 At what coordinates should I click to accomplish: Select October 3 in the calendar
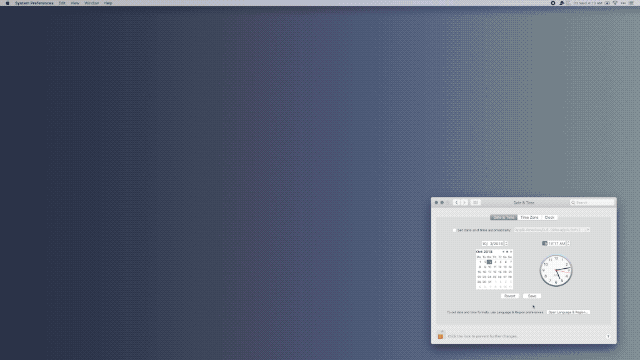(x=490, y=262)
